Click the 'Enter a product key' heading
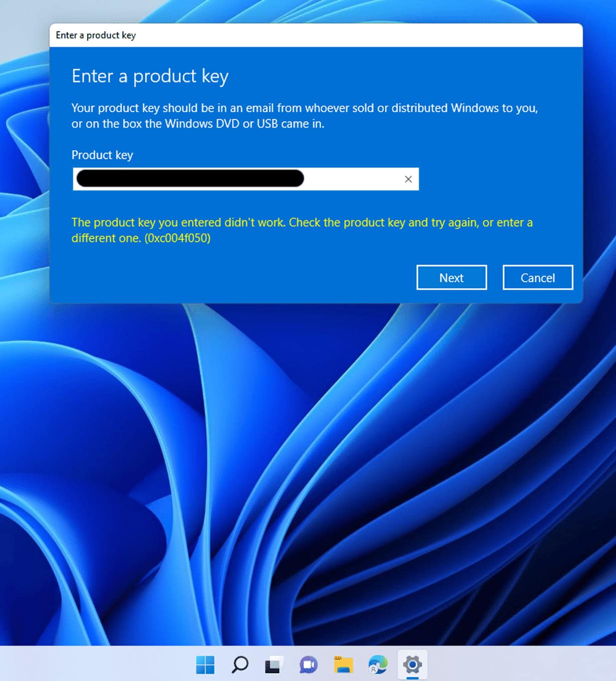The height and width of the screenshot is (681, 616). pos(150,76)
